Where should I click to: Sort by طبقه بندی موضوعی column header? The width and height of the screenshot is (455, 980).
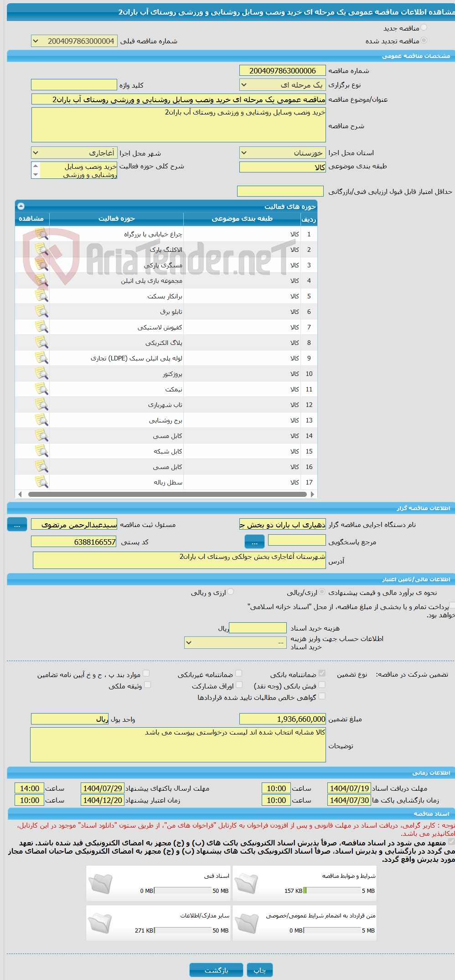(242, 219)
